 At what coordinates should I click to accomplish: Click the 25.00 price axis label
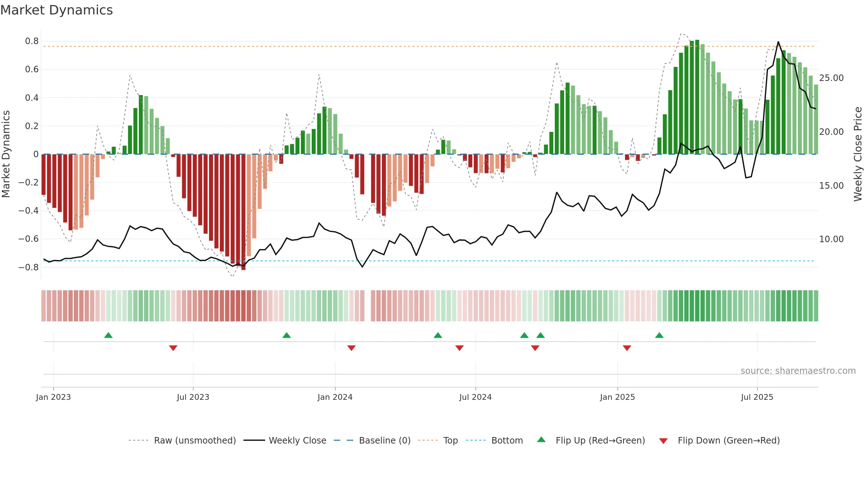coord(831,78)
